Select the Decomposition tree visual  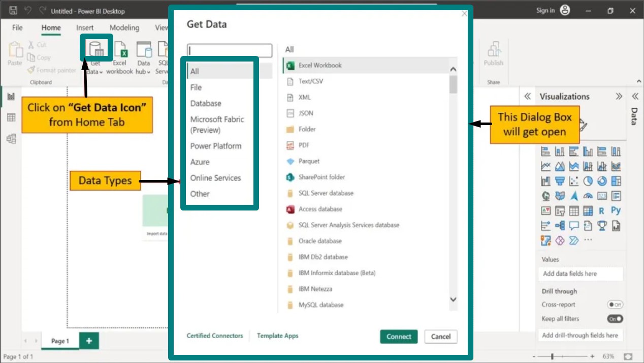[560, 225]
